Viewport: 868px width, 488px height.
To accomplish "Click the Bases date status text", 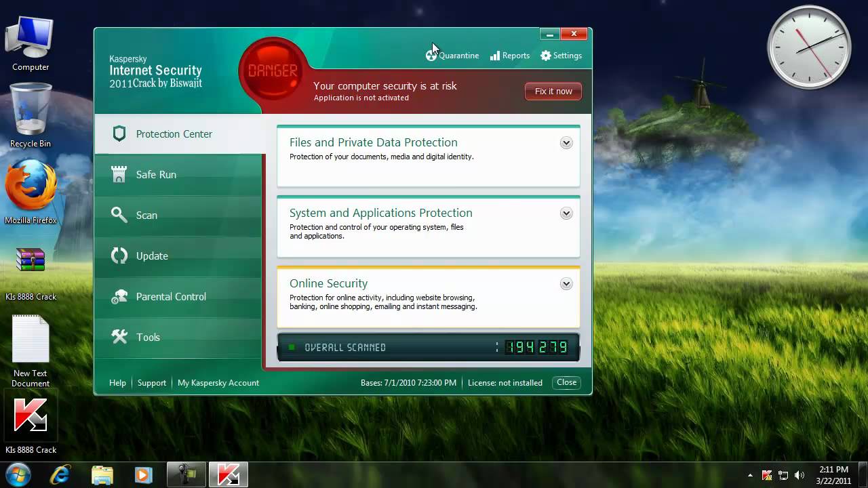I will (409, 383).
